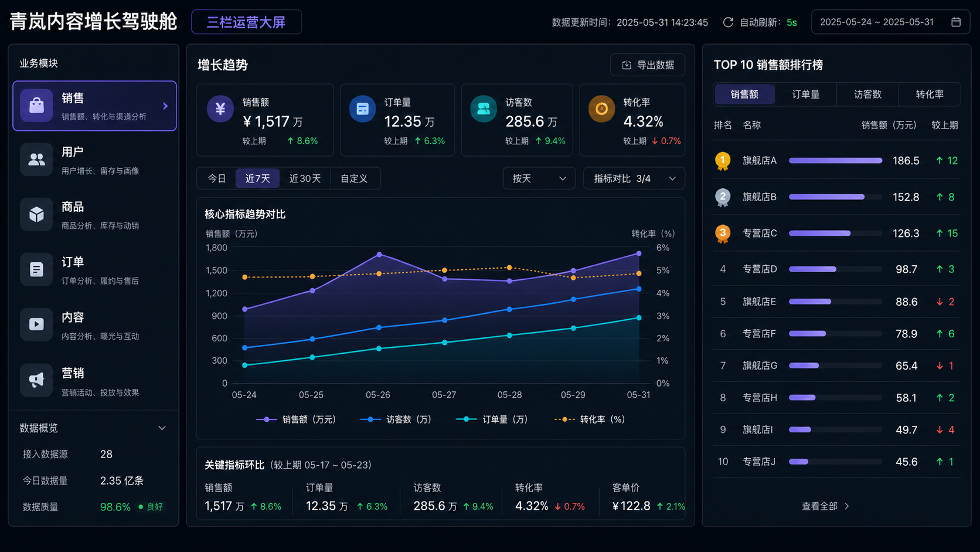Image resolution: width=980 pixels, height=552 pixels.
Task: Click the 05-26 sales peak data point
Action: (x=379, y=255)
